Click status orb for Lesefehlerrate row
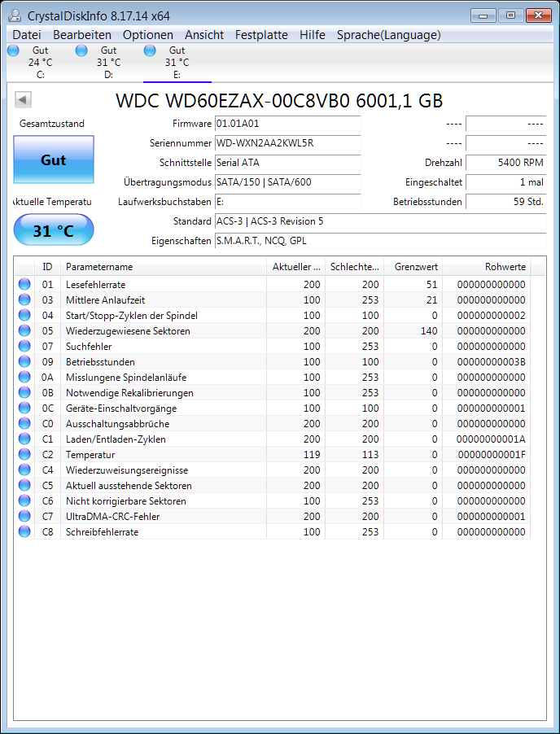The height and width of the screenshot is (734, 560). point(24,284)
